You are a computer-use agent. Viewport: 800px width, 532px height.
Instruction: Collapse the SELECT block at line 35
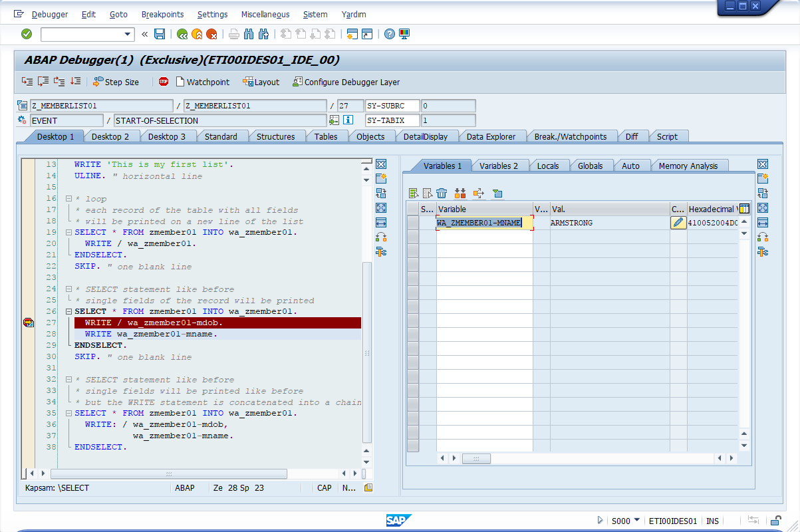[x=68, y=414]
